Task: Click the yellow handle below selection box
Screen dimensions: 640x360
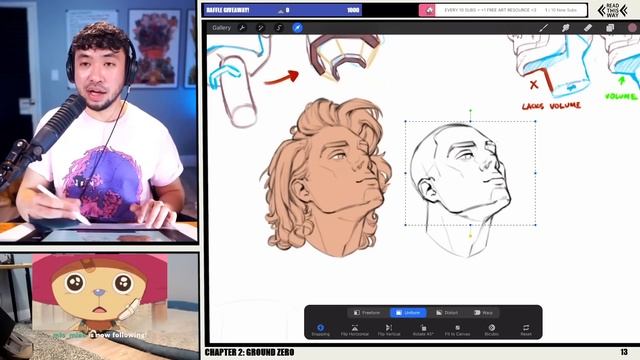Action: (x=470, y=236)
